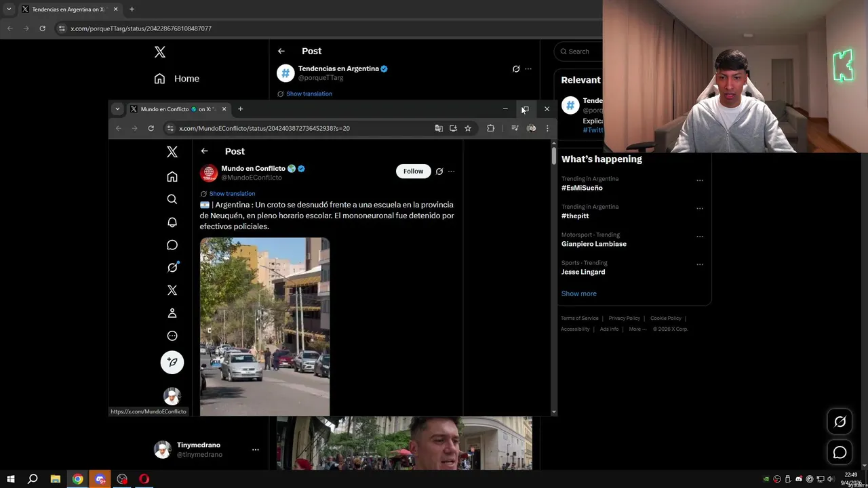Open the street video thumbnail in post
868x488 pixels.
[264, 327]
